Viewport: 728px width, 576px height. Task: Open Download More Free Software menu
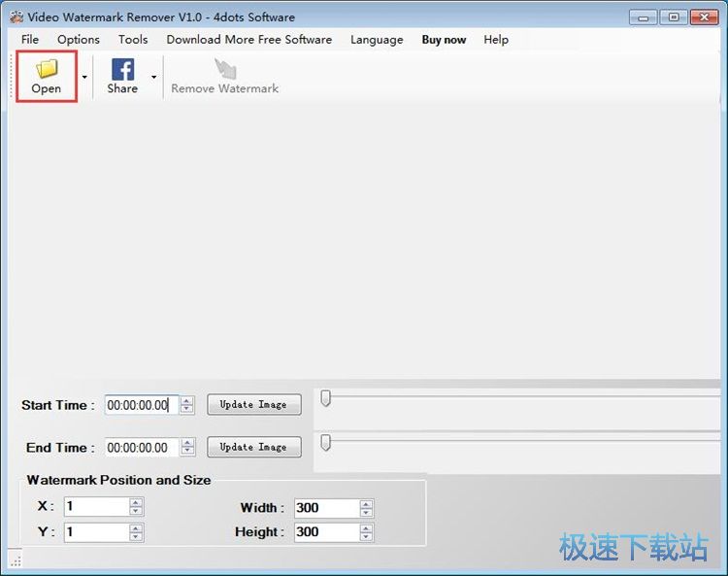(x=248, y=40)
